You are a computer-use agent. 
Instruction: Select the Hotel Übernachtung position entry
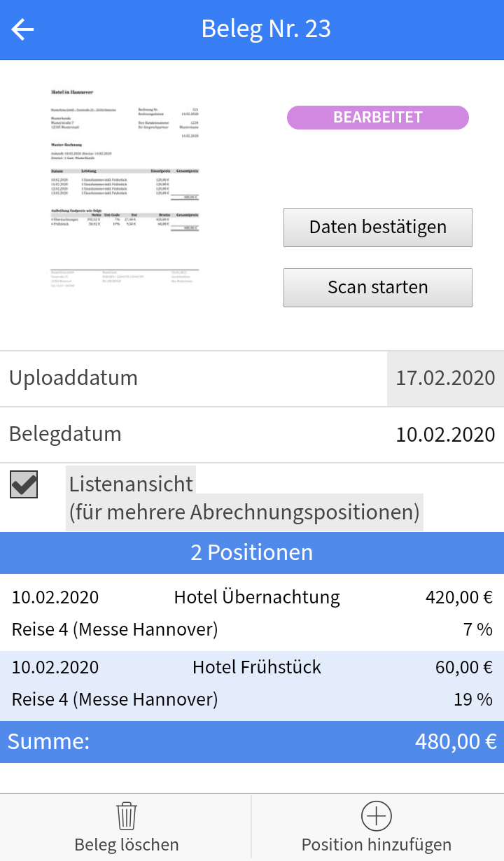[x=257, y=596]
